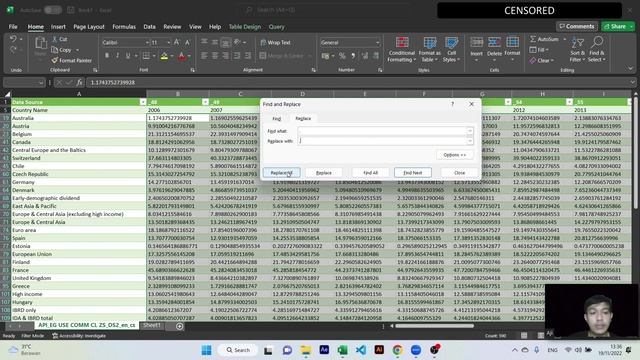
Task: Switch to the Page Layout tab
Action: tap(89, 27)
